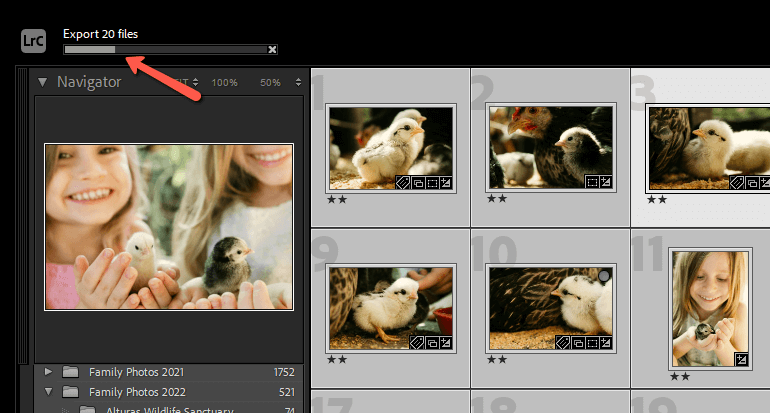Screen dimensions: 770x413
Task: Toggle quick collection circle on photo 10
Action: (x=604, y=275)
